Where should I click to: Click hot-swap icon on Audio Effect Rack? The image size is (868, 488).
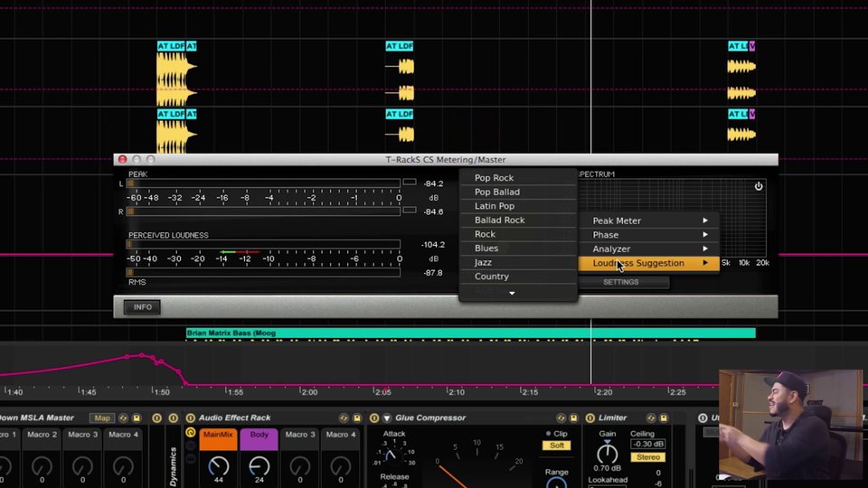tap(344, 418)
